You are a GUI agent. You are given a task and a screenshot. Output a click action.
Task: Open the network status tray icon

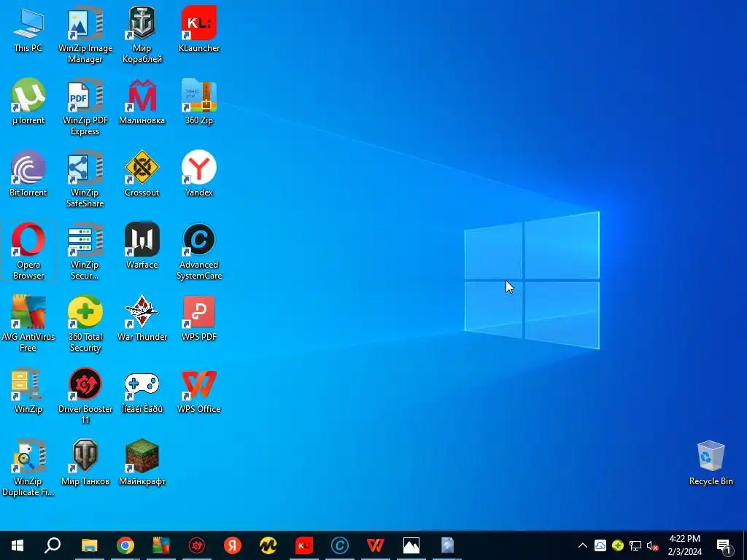point(635,545)
